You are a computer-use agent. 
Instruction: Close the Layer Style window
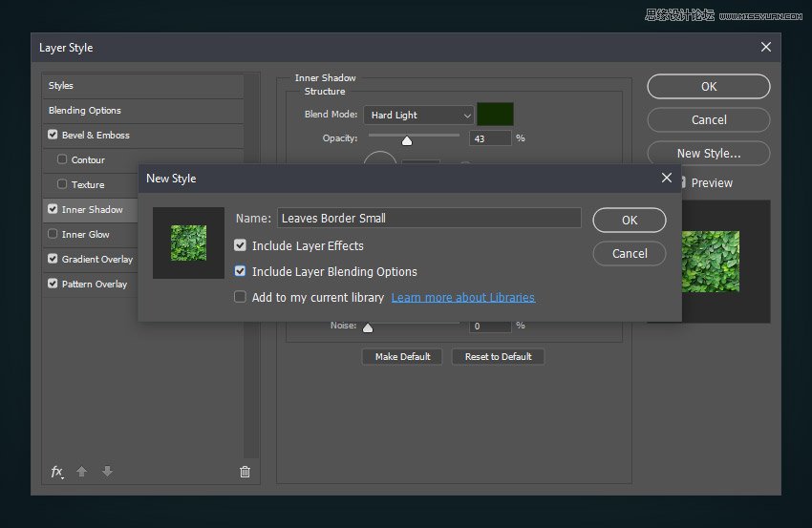(765, 47)
